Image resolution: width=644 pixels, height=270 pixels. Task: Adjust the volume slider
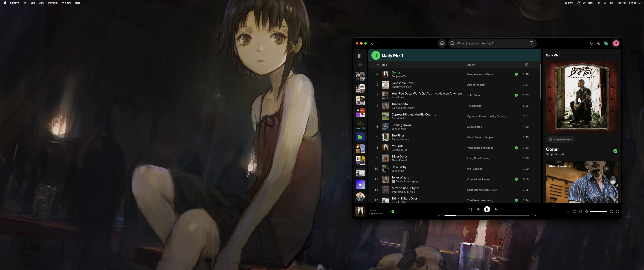pos(598,212)
